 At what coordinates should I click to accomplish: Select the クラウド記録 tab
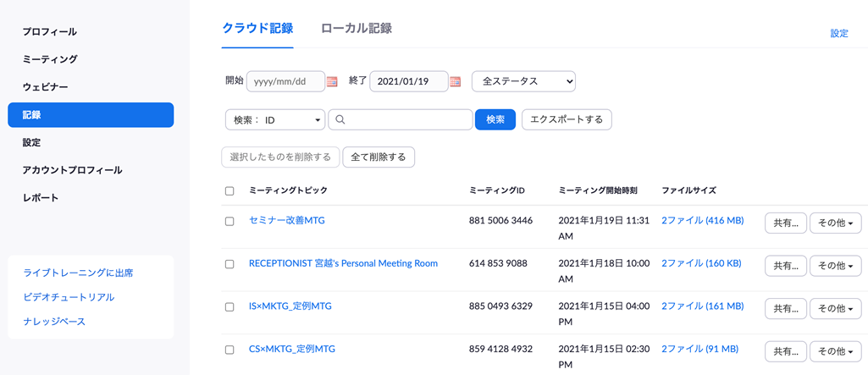[257, 29]
